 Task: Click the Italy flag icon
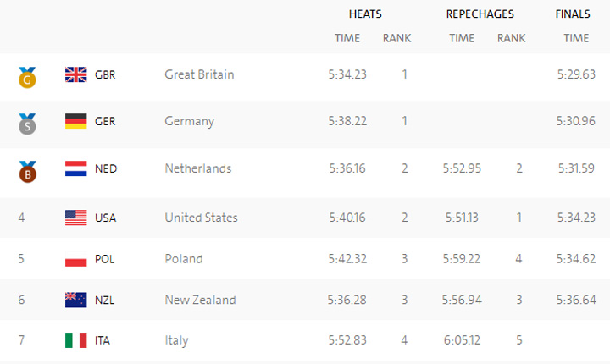tap(76, 340)
